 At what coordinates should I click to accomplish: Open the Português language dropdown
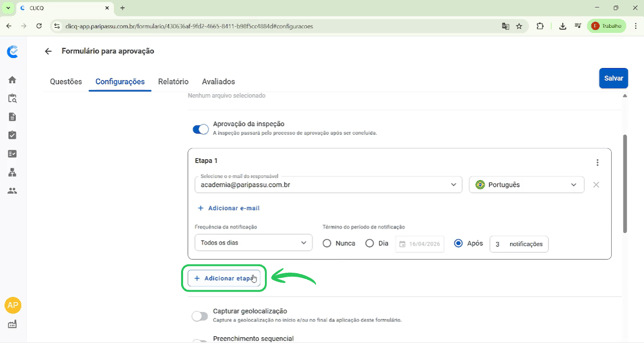[527, 185]
